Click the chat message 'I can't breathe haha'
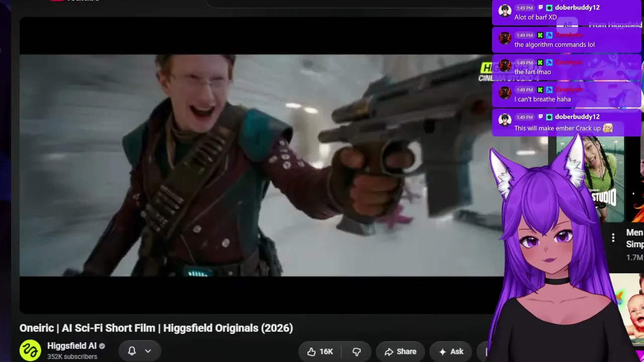Viewport: 644px width, 362px height. point(542,99)
